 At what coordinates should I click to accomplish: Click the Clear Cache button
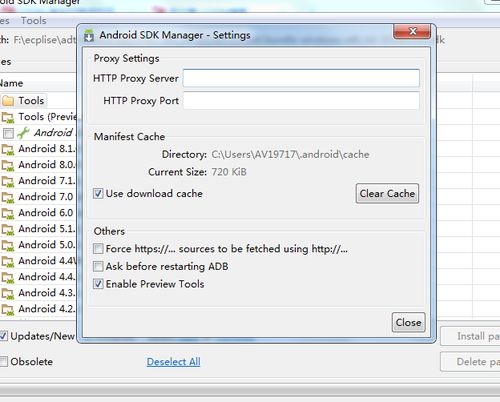click(387, 193)
